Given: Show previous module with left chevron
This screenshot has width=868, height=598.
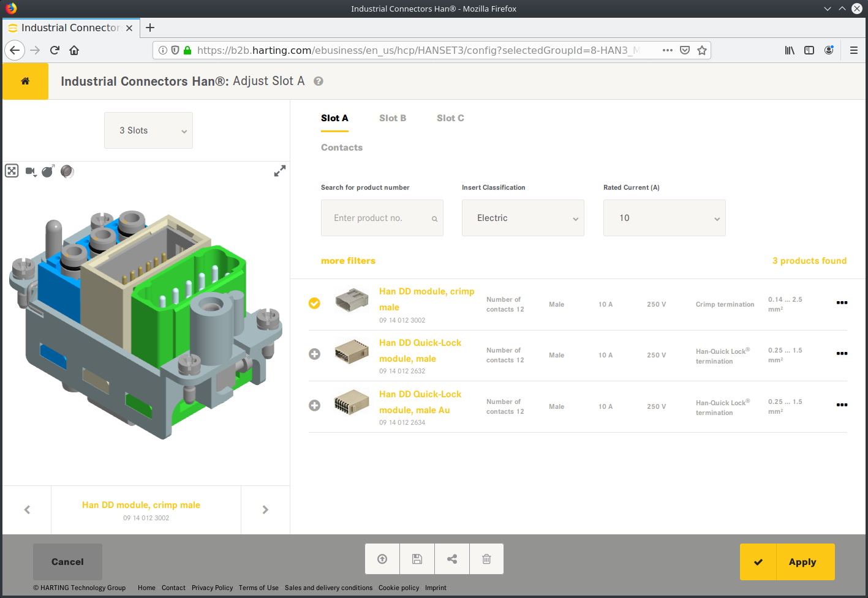Looking at the screenshot, I should [x=27, y=510].
